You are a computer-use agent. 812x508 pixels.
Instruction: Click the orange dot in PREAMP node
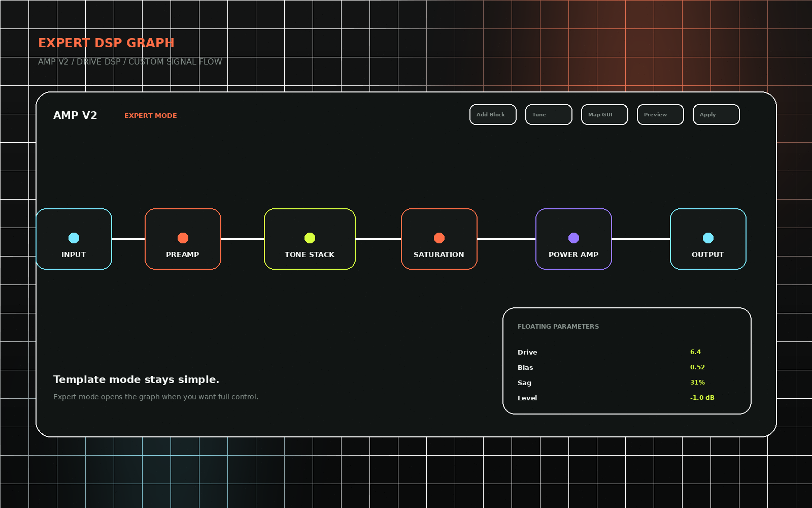[x=183, y=238]
